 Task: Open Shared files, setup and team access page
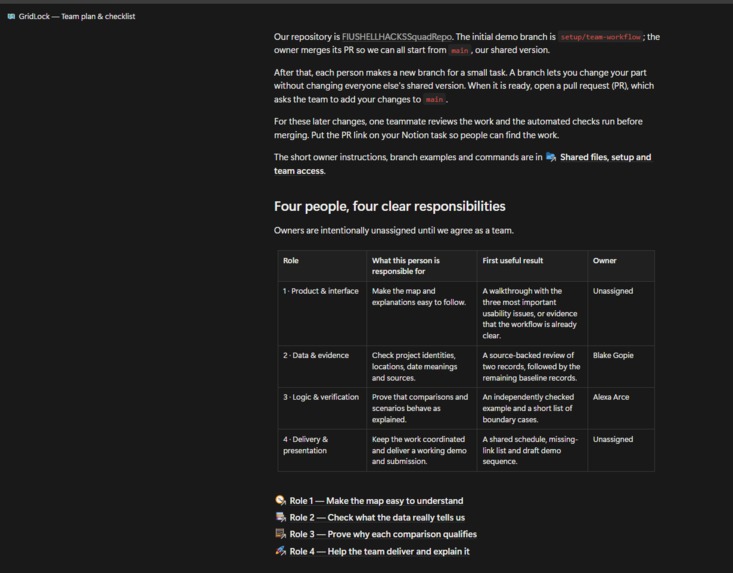[462, 164]
